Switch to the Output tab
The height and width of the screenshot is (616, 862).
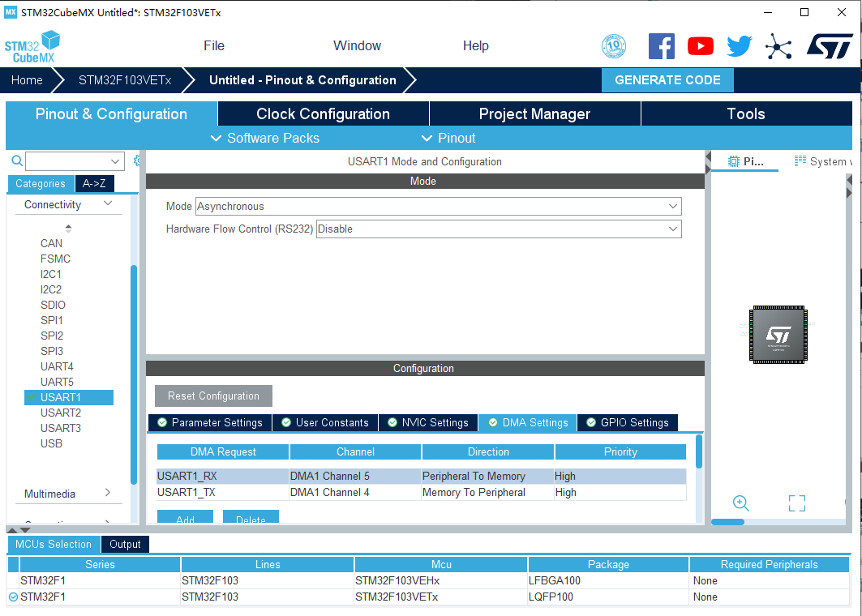coord(125,544)
